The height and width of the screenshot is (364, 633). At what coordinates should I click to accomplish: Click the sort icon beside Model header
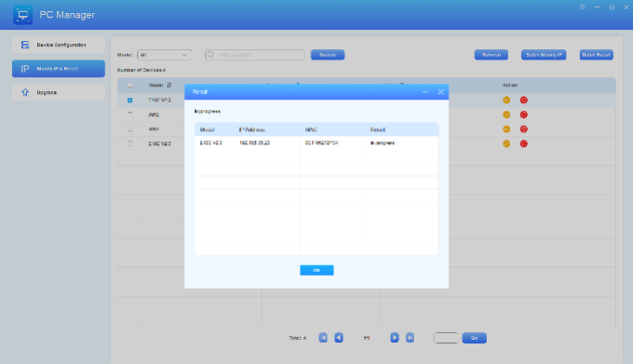coord(169,85)
